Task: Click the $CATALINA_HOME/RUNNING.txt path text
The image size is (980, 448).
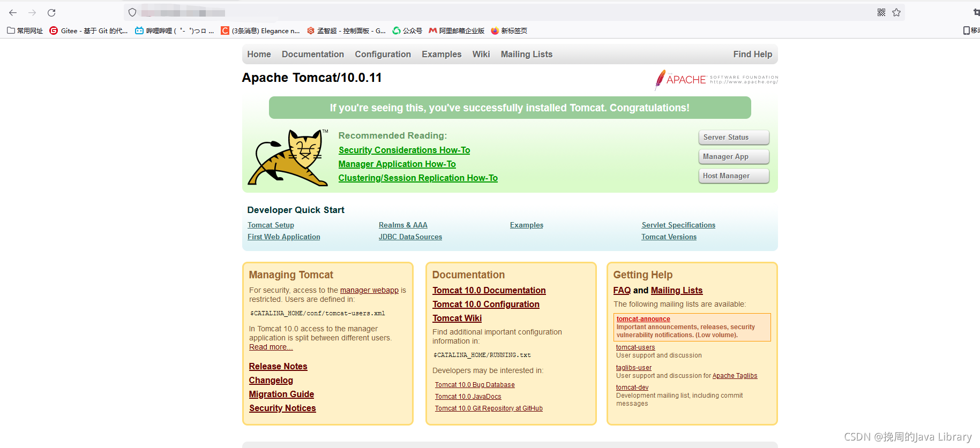Action: 482,355
